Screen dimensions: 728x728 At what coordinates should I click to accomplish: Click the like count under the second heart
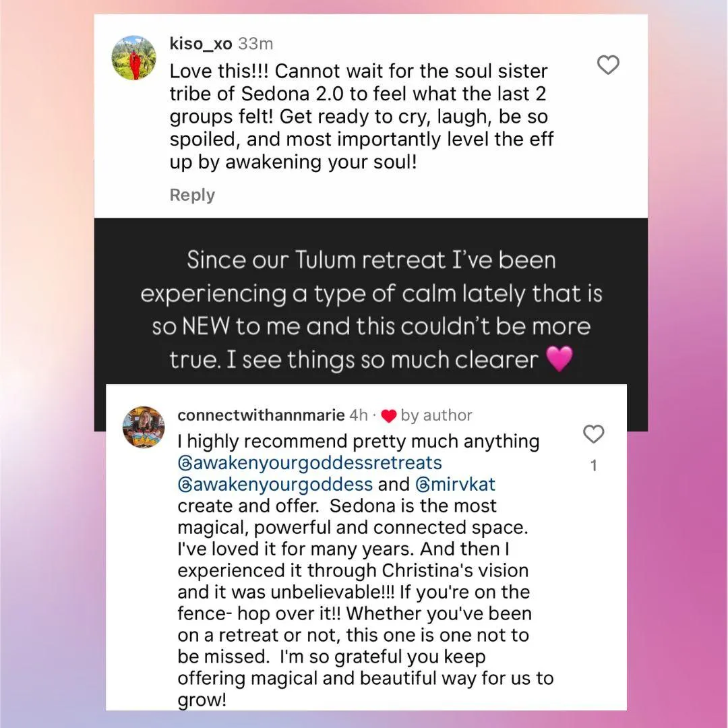click(593, 466)
